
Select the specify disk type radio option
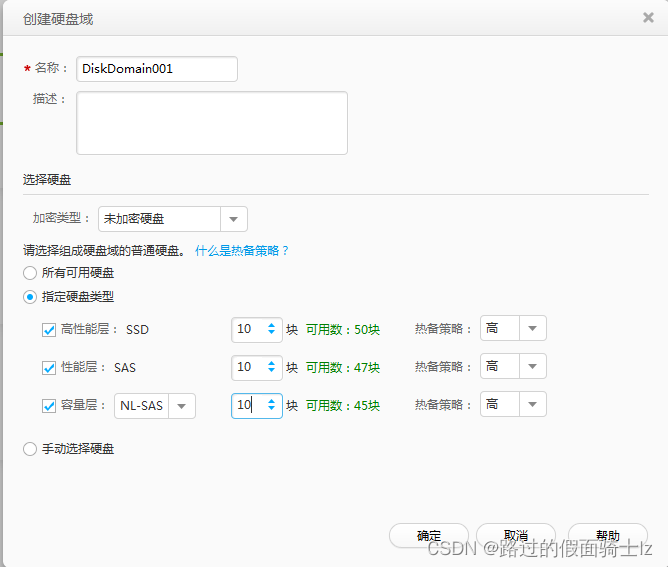[x=30, y=297]
